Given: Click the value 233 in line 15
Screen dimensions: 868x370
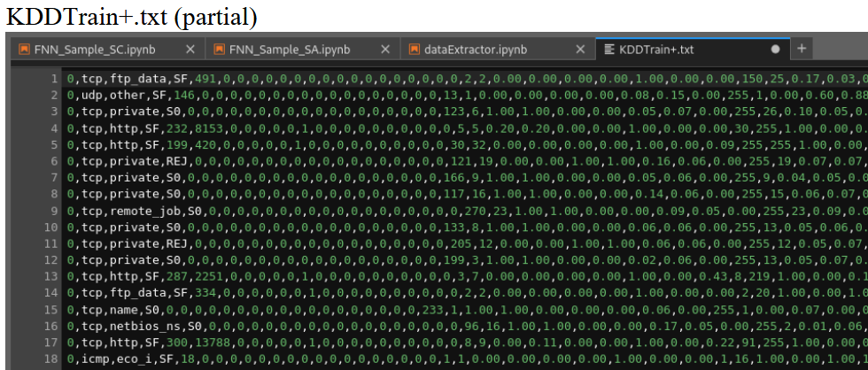Looking at the screenshot, I should click(433, 311).
